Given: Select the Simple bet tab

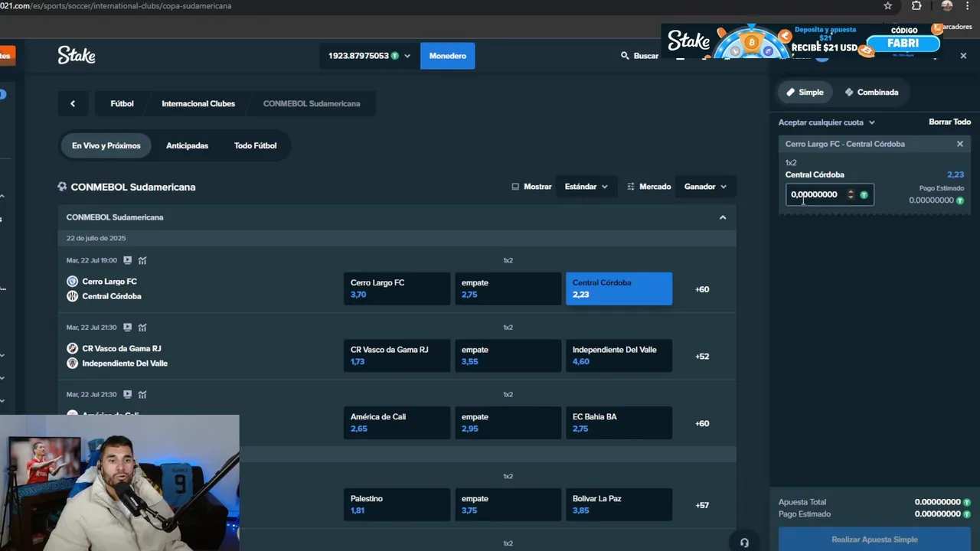Looking at the screenshot, I should tap(804, 92).
